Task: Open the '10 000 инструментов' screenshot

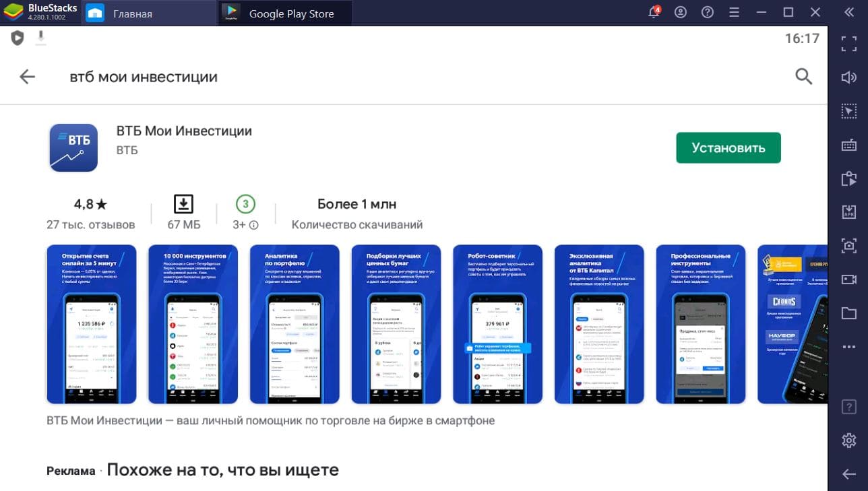Action: coord(193,324)
